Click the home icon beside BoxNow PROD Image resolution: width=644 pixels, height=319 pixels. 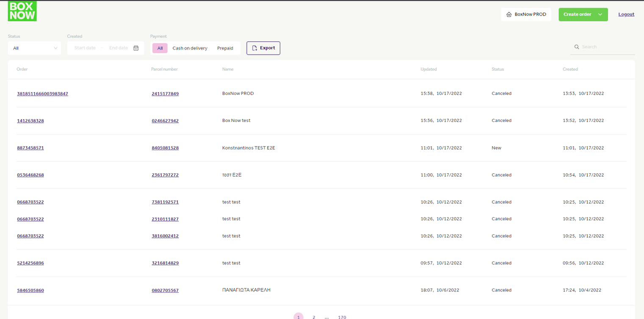click(x=509, y=14)
